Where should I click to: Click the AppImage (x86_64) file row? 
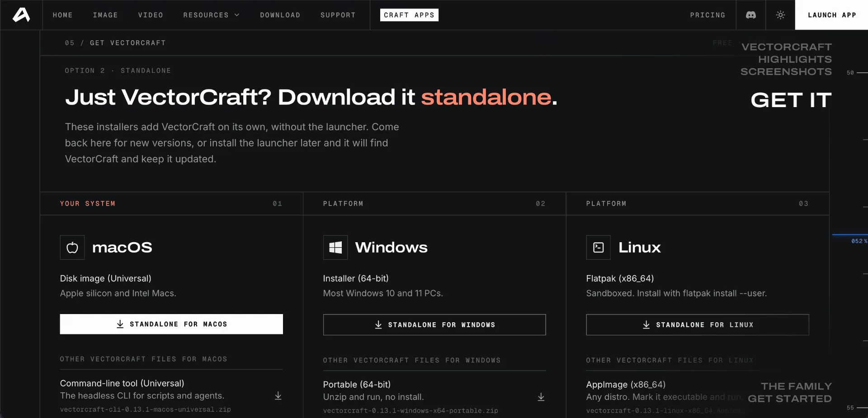698,397
